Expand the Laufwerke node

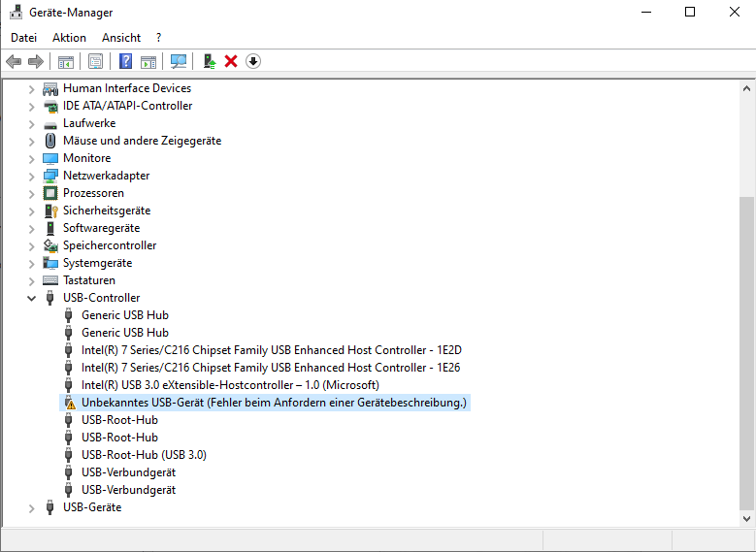click(x=31, y=124)
